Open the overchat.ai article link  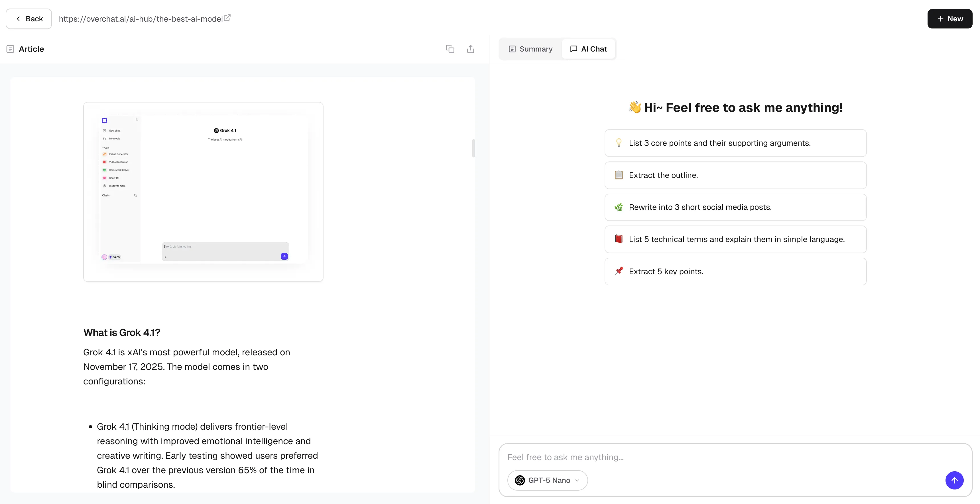[141, 19]
